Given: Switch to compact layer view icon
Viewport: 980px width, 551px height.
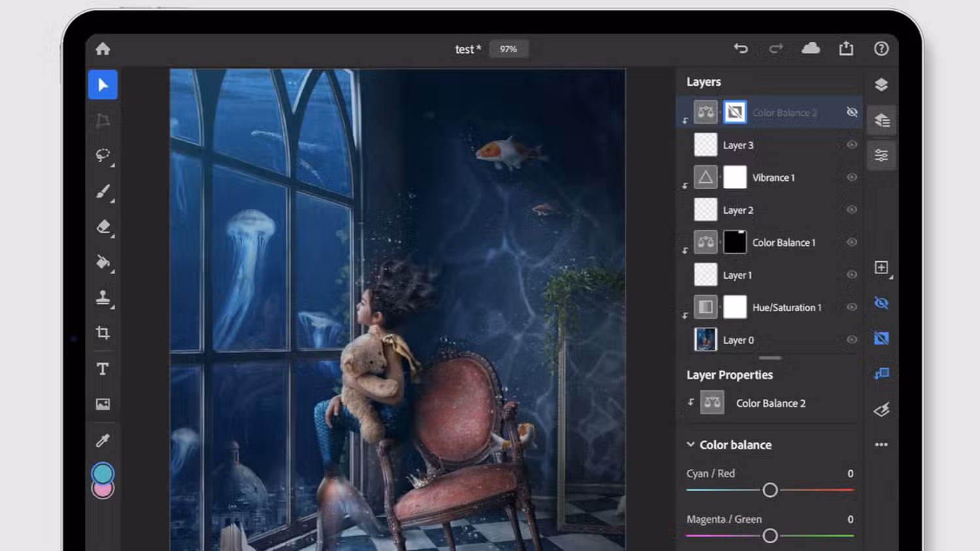Looking at the screenshot, I should point(881,85).
